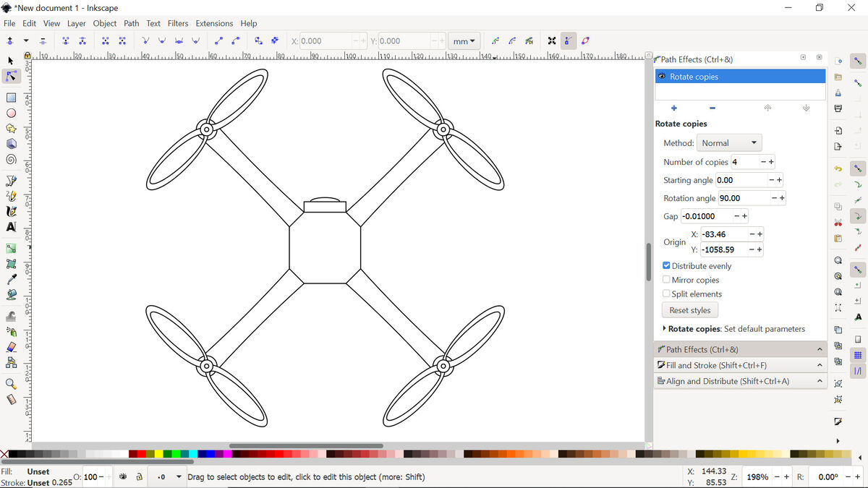Toggle visibility eye of Rotate copies effect
Image resolution: width=868 pixels, height=488 pixels.
(662, 76)
